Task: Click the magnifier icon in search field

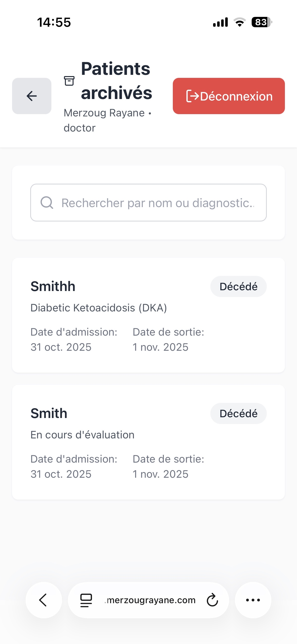Action: [x=47, y=203]
